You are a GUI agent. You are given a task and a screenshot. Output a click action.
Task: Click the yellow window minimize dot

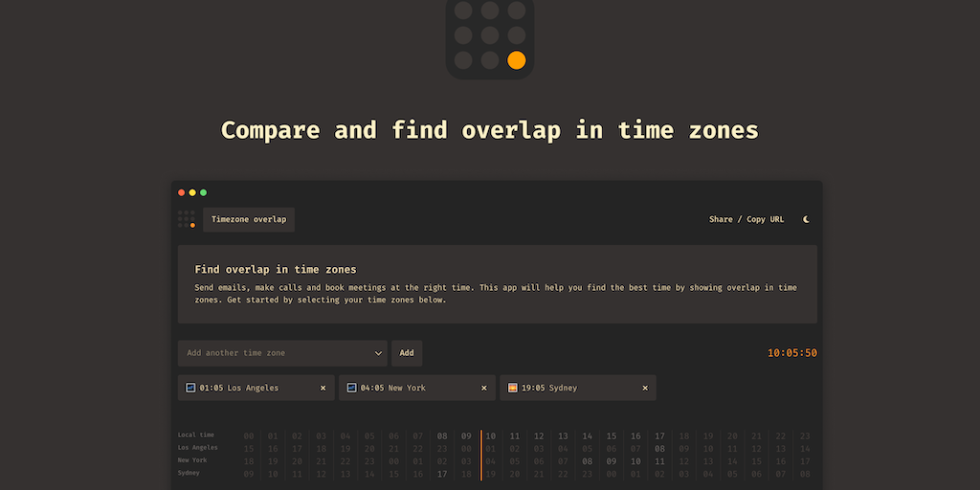[192, 192]
